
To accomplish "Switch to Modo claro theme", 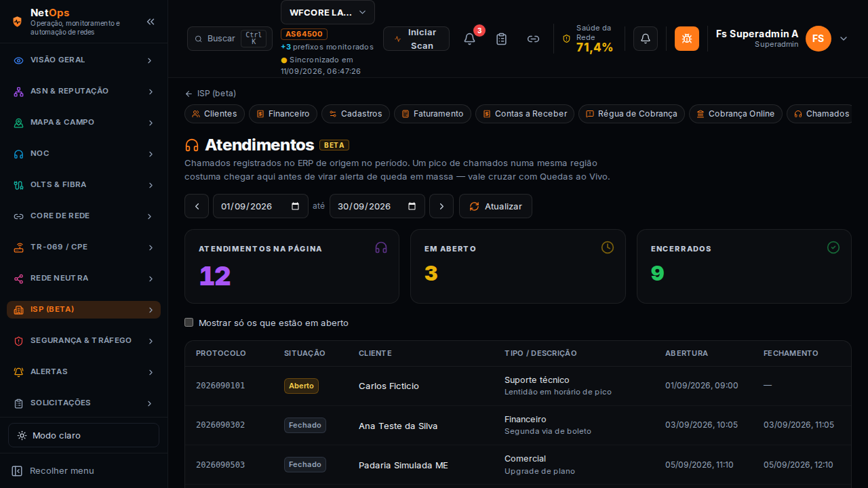I will coord(83,435).
